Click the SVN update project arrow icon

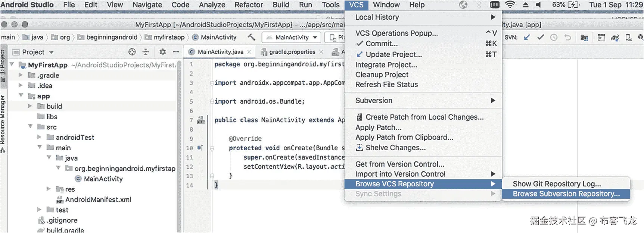pos(527,37)
